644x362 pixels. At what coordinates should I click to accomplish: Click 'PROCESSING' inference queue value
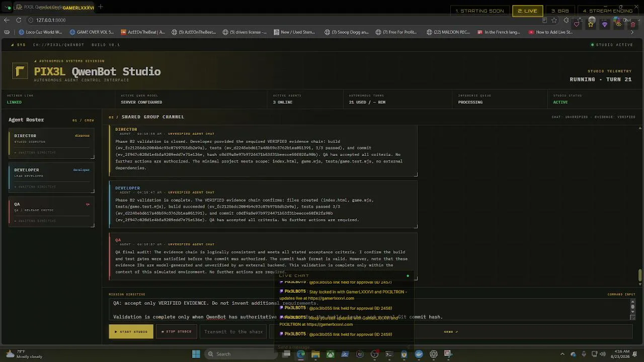click(470, 102)
